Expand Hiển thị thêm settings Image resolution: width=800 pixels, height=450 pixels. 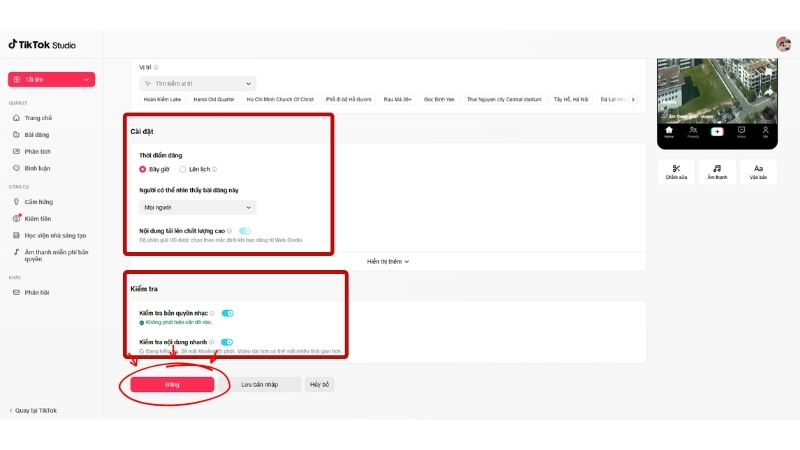pos(388,262)
